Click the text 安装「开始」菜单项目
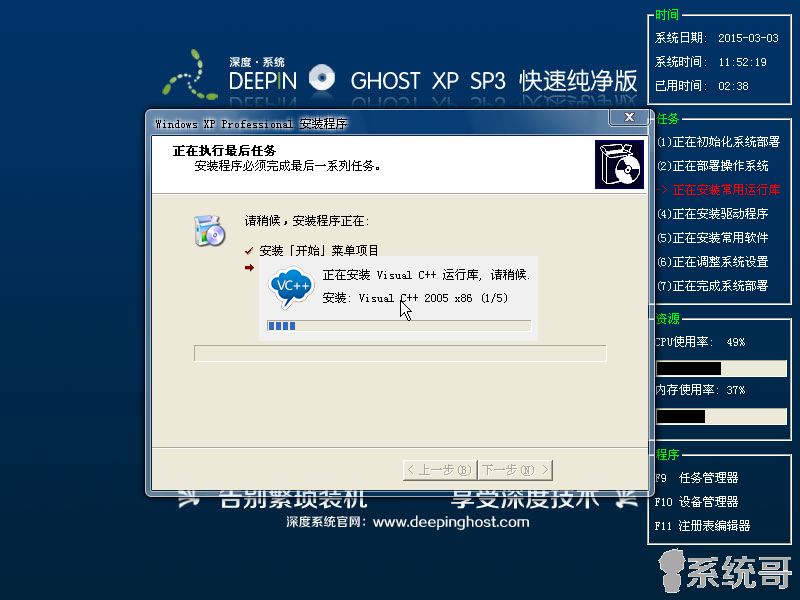The image size is (800, 600). (319, 251)
